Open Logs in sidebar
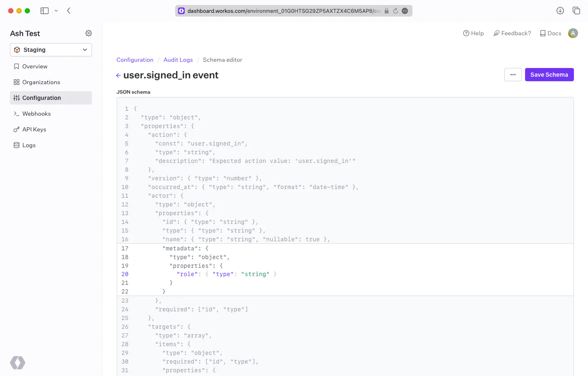Screen dimensions: 588x376 point(51,145)
